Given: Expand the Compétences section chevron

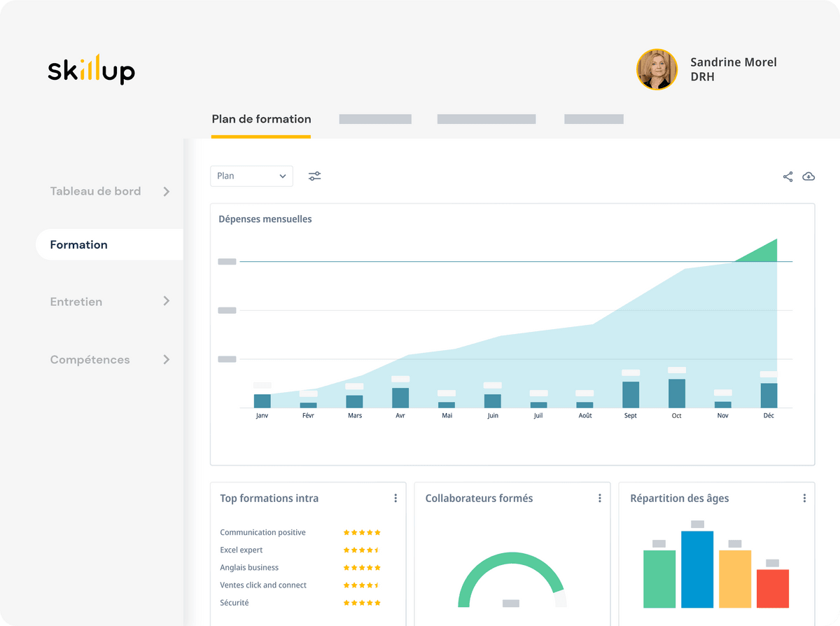Looking at the screenshot, I should point(166,360).
